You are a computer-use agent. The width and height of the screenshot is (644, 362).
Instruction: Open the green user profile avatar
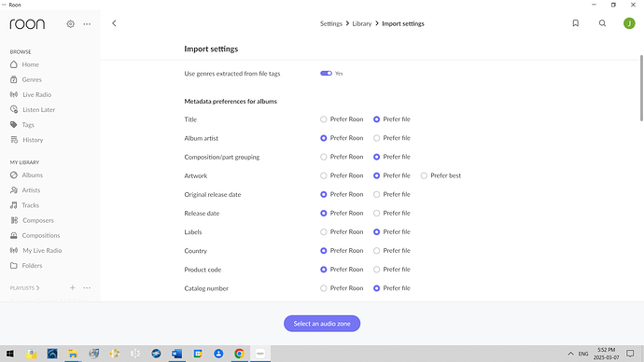[x=629, y=23]
